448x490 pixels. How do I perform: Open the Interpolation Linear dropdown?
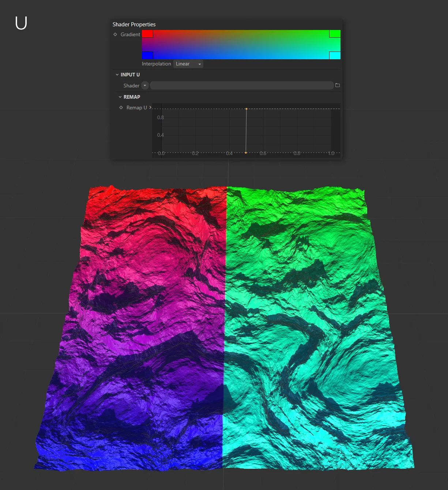(188, 64)
